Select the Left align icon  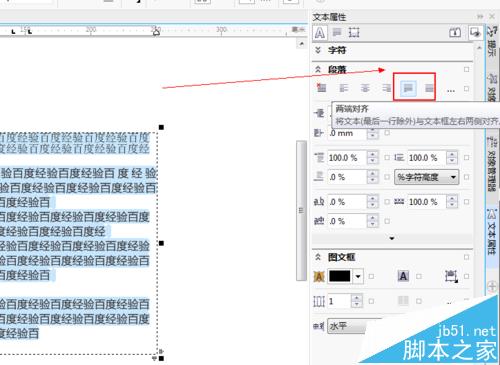pos(343,88)
